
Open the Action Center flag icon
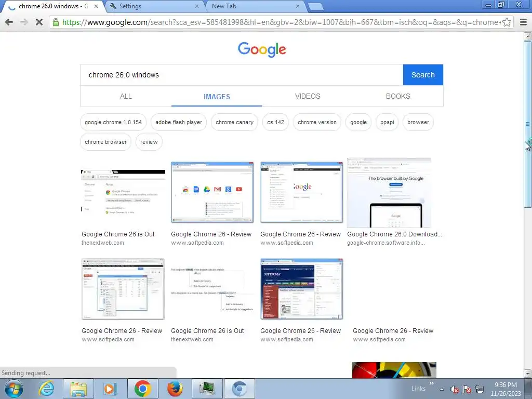467,390
